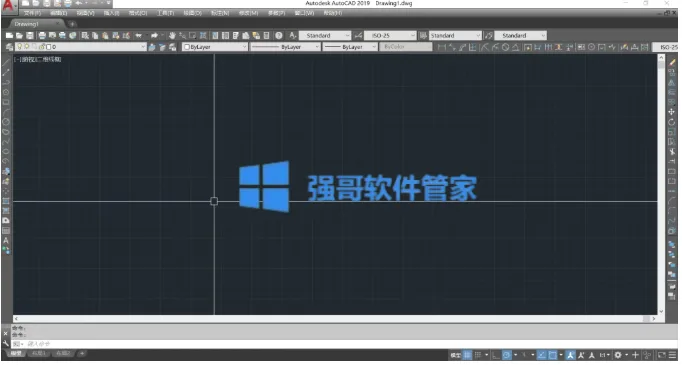Close the Drawing1 file tab

point(57,24)
